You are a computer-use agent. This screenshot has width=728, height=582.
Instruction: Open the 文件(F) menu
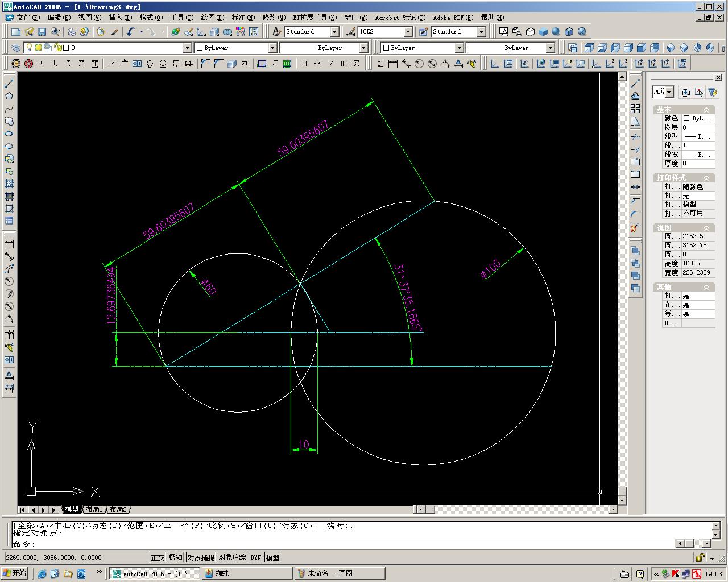click(x=28, y=18)
